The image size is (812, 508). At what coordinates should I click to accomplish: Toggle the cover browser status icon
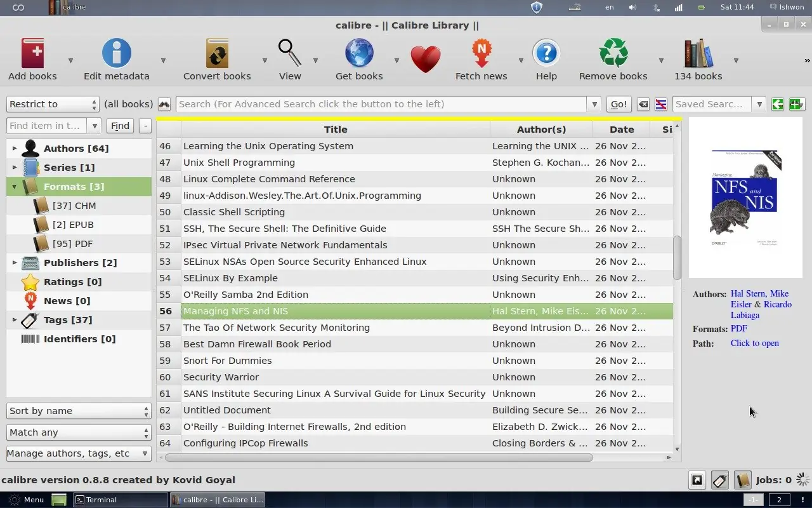[697, 480]
